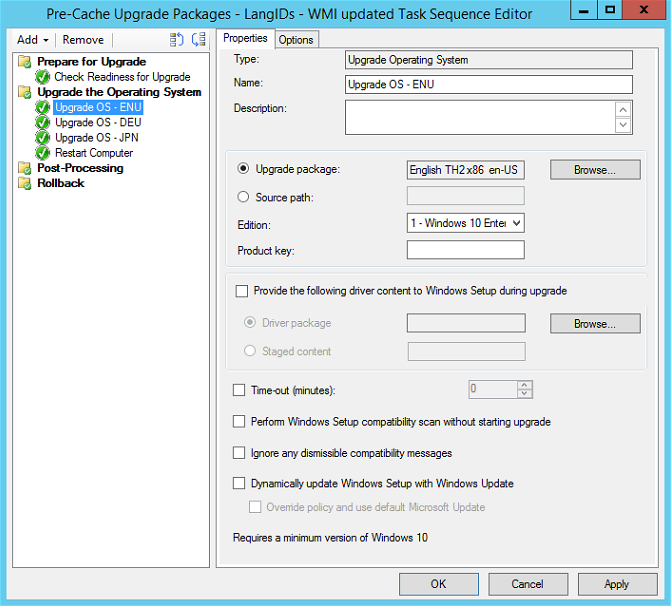
Task: Click the Type field showing Upgrade Operating System
Action: point(489,60)
